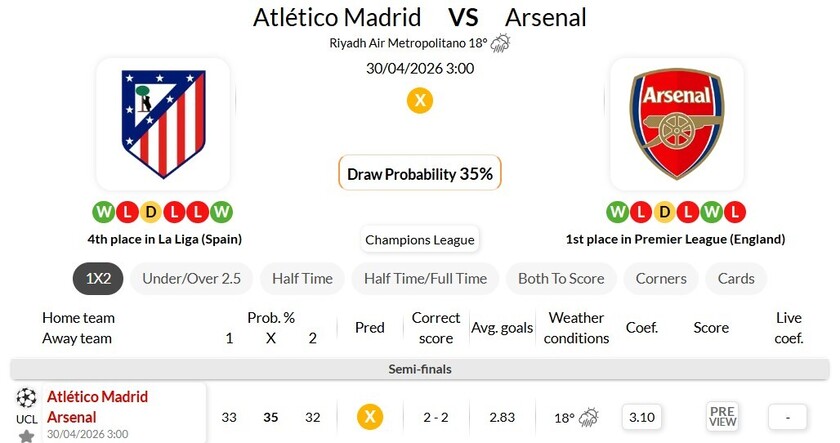The width and height of the screenshot is (840, 443).
Task: Click the Atlético Madrid club crest
Action: tap(163, 124)
